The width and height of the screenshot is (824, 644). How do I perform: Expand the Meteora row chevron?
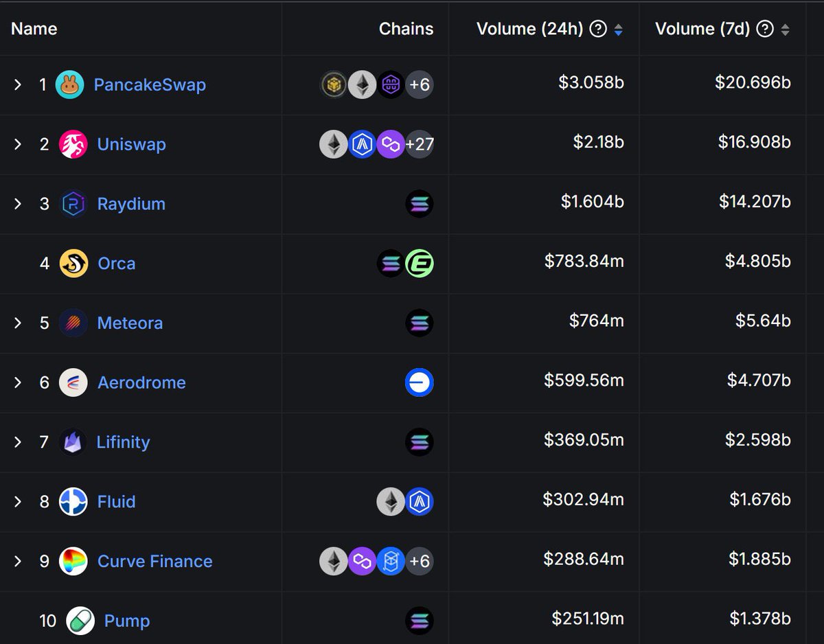(18, 323)
